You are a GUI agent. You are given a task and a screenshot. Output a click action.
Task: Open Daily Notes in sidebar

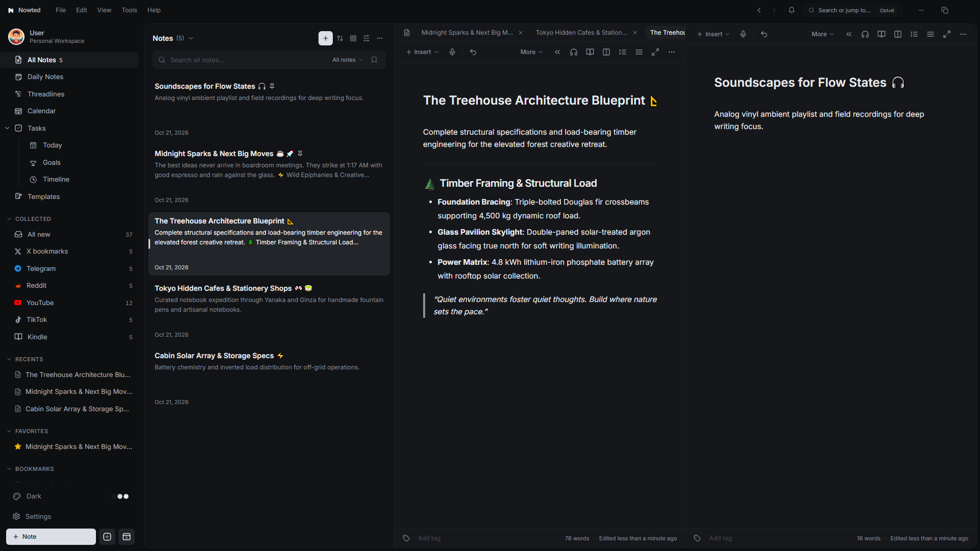click(x=45, y=77)
